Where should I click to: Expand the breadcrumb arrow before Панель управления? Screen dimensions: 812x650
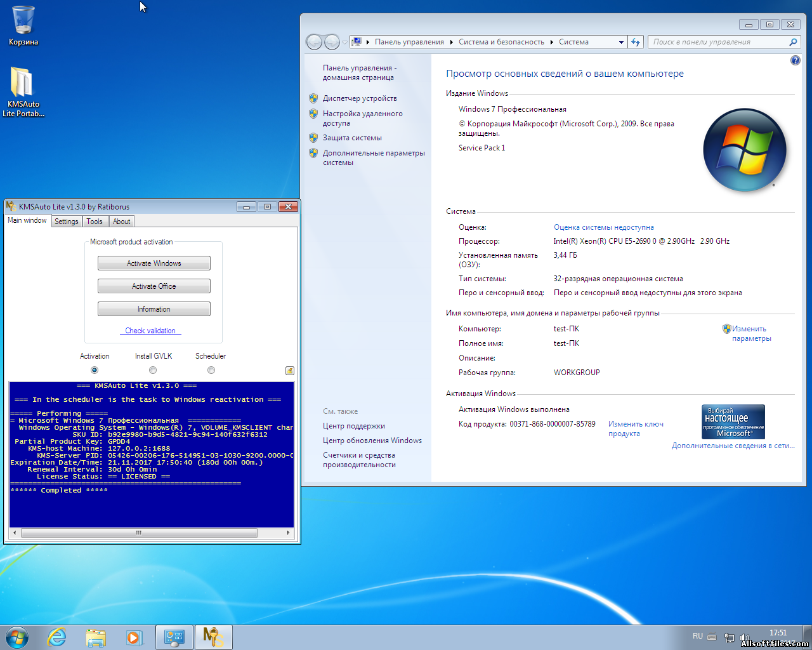tap(368, 42)
